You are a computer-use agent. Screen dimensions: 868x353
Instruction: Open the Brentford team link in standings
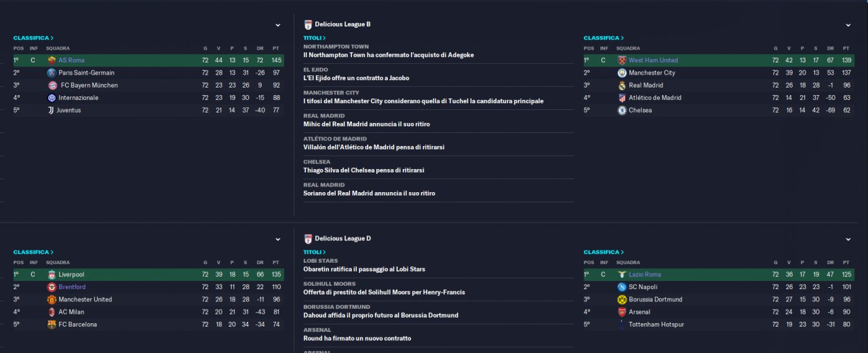click(x=73, y=287)
